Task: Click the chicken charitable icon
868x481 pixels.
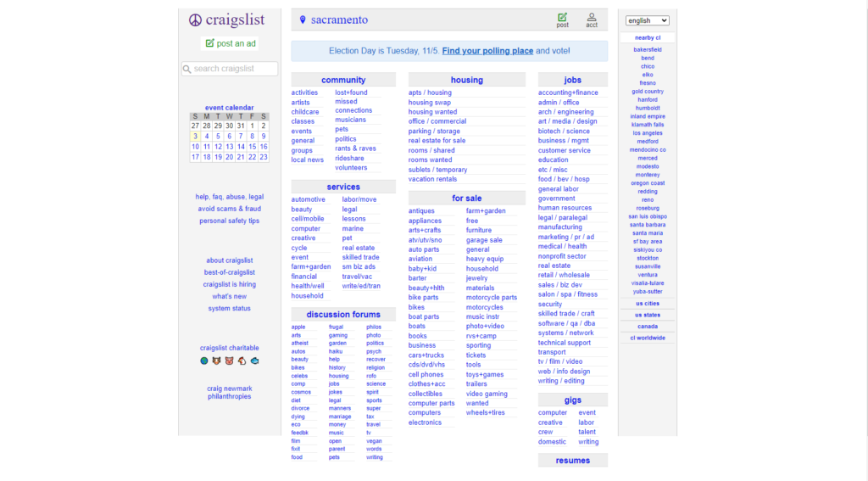Action: (242, 361)
